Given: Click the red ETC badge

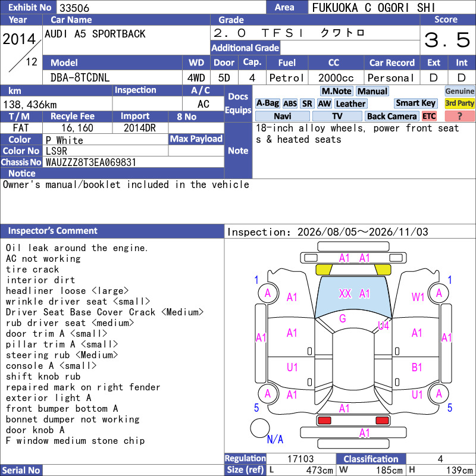Looking at the screenshot, I should [x=429, y=116].
